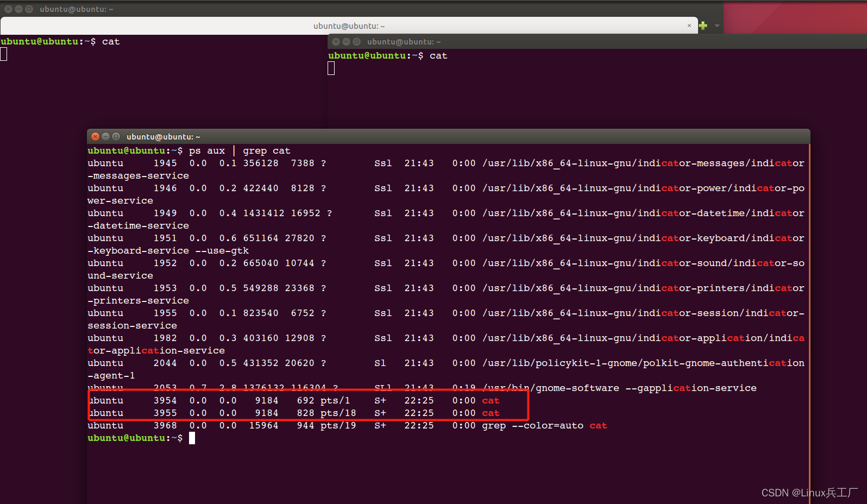The width and height of the screenshot is (867, 504).
Task: Click pts/18 terminal entry
Action: [338, 413]
